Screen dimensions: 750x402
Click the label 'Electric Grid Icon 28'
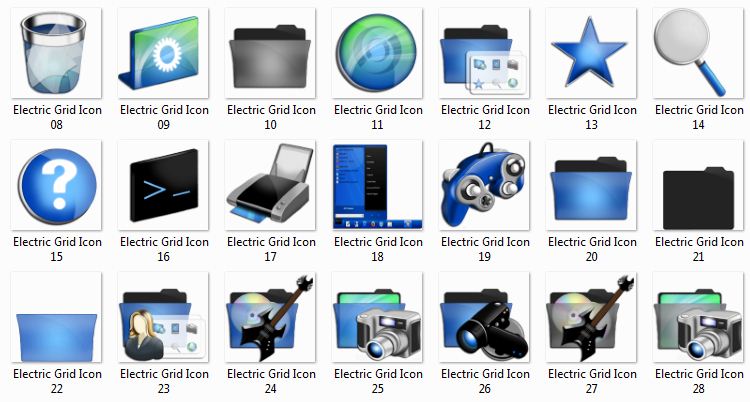click(x=699, y=381)
